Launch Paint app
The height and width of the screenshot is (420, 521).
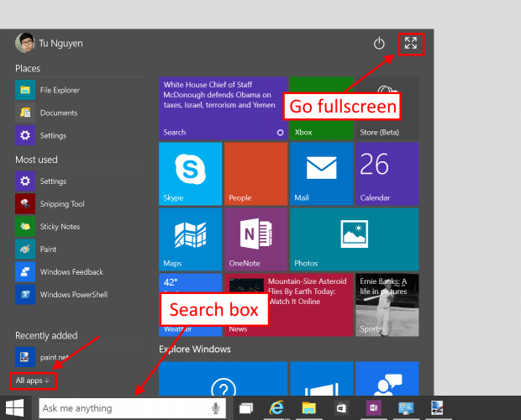coord(79,249)
